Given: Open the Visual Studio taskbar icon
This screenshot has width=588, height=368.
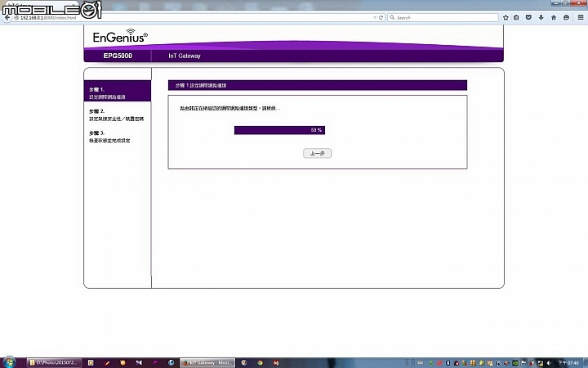Looking at the screenshot, I should tap(139, 363).
